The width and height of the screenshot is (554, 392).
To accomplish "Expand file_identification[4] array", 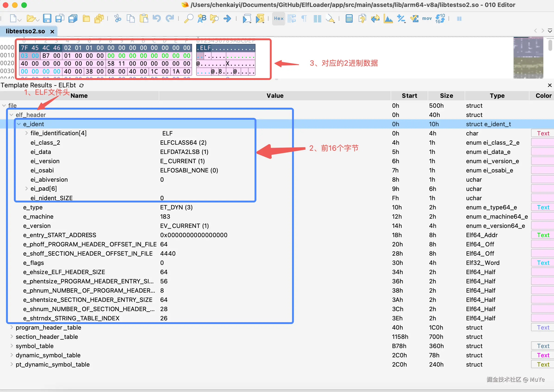I will click(x=26, y=133).
